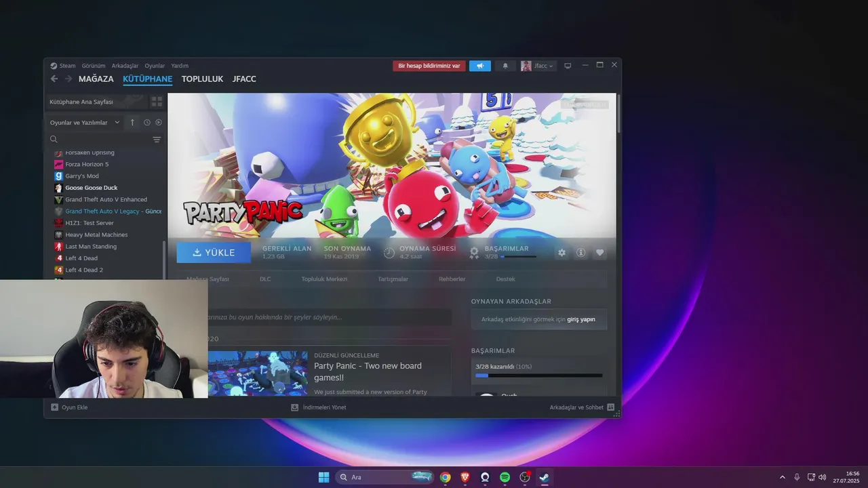
Task: Switch to Big Picture mode icon
Action: pos(568,66)
